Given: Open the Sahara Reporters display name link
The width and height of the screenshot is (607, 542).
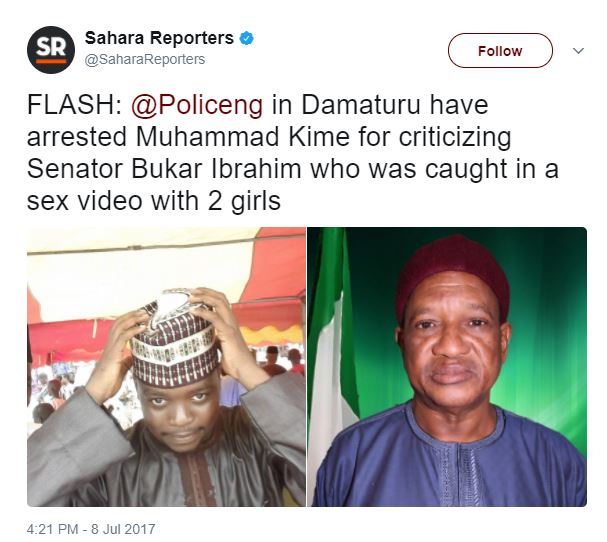Looking at the screenshot, I should point(159,39).
